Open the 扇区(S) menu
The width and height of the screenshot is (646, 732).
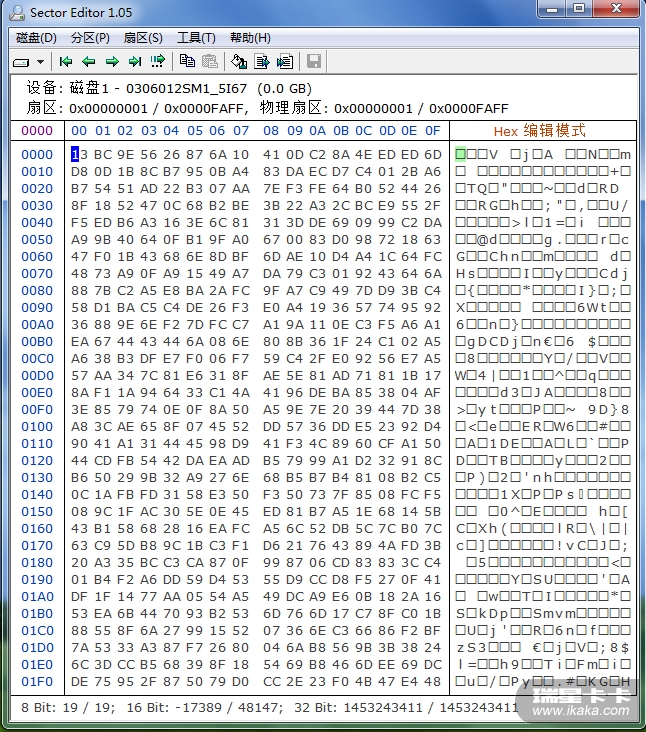pyautogui.click(x=143, y=38)
